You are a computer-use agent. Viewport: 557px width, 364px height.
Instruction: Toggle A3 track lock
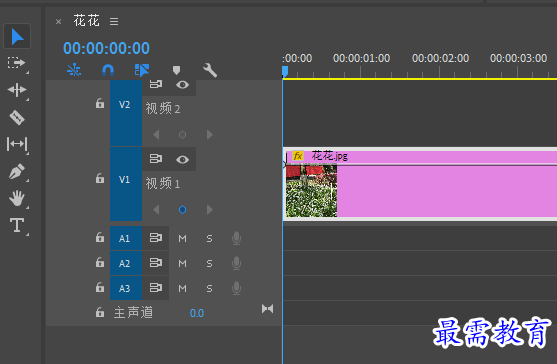click(100, 287)
